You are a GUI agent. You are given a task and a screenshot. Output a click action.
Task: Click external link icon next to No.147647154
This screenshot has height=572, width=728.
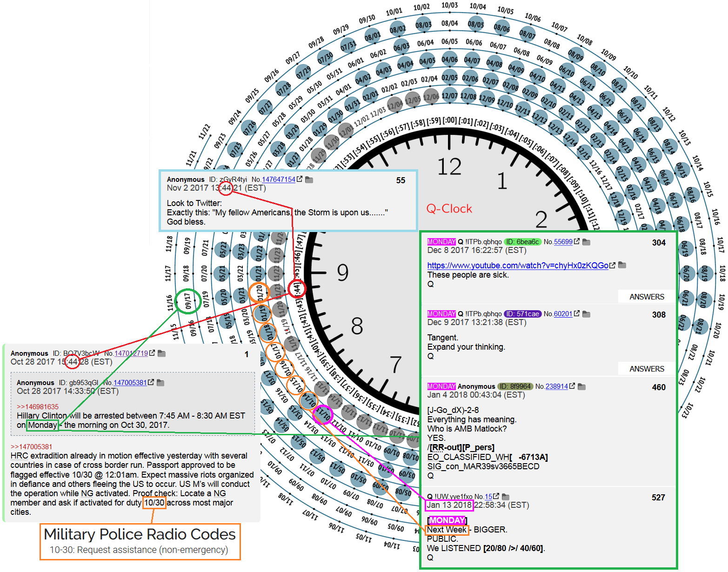point(300,179)
